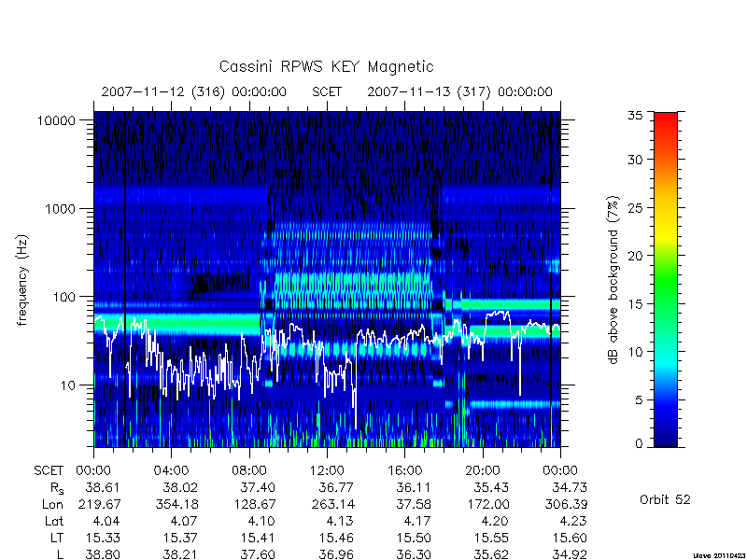
Task: Click the dark blue bottom of the color bar
Action: click(x=666, y=436)
